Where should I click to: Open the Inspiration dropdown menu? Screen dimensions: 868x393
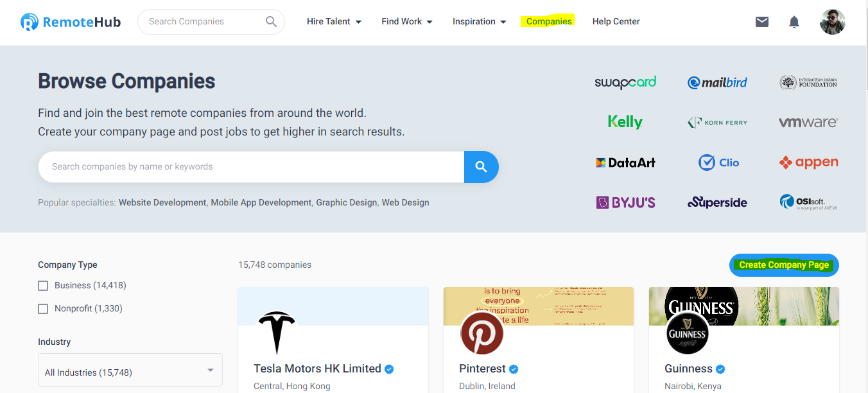point(479,22)
